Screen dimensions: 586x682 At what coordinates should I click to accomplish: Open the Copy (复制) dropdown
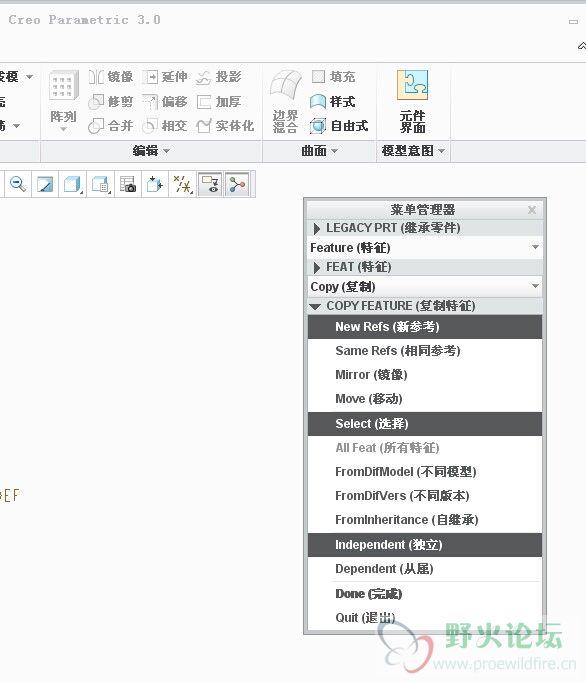coord(425,287)
